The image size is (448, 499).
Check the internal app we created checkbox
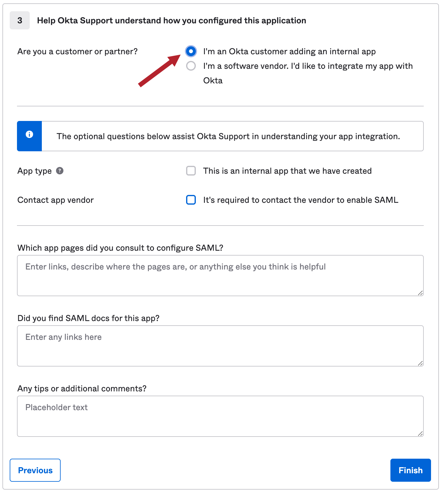pyautogui.click(x=191, y=171)
